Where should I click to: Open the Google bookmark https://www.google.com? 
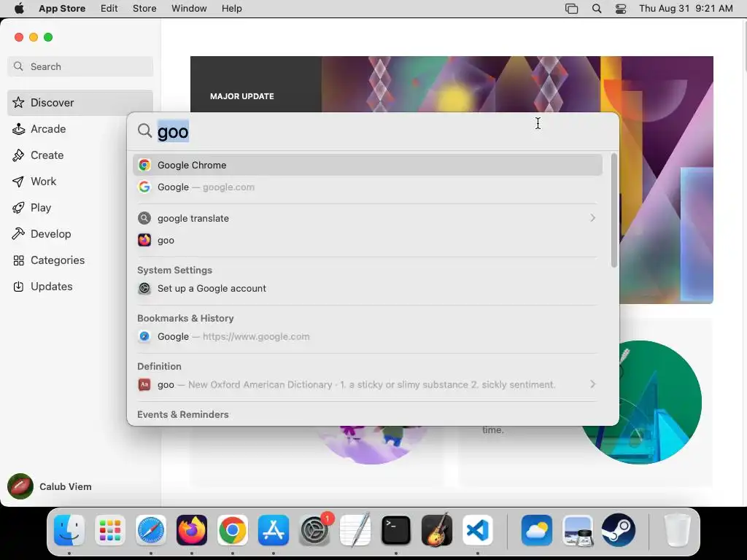pyautogui.click(x=368, y=336)
